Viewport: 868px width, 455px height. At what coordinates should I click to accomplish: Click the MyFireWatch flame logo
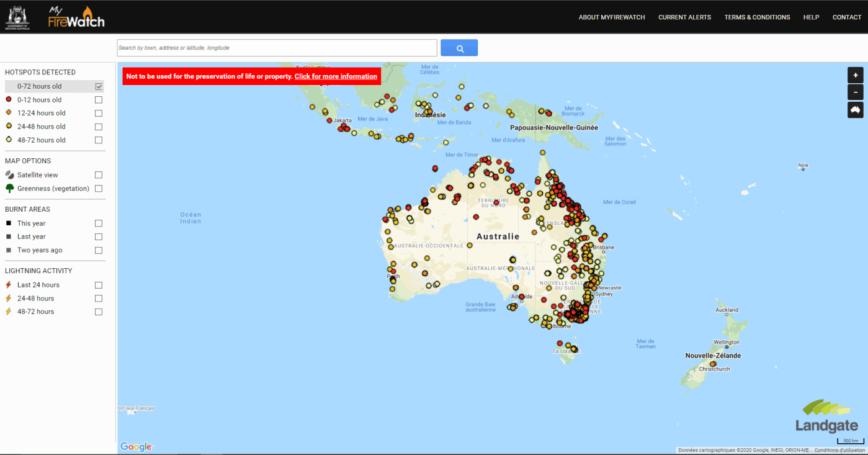coord(76,17)
